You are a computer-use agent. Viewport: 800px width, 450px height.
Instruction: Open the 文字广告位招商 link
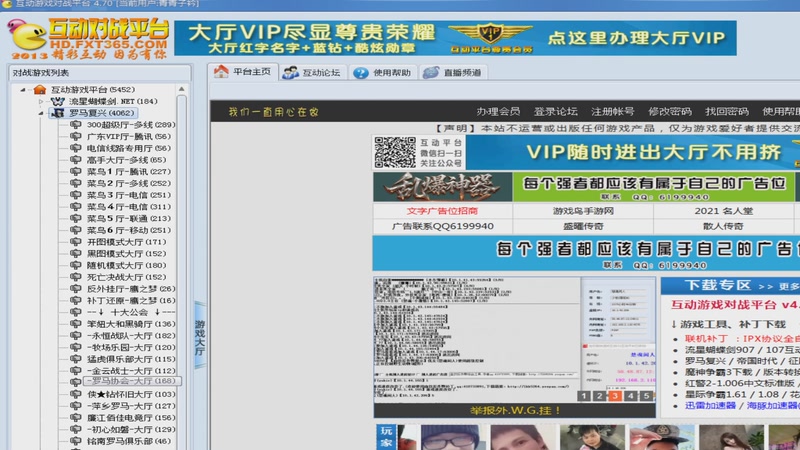point(442,211)
